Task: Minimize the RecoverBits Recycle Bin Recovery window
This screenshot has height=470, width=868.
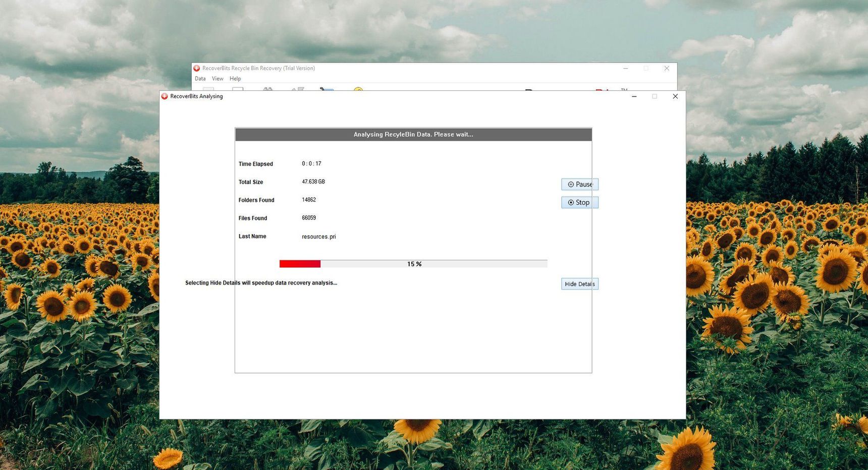Action: point(626,68)
